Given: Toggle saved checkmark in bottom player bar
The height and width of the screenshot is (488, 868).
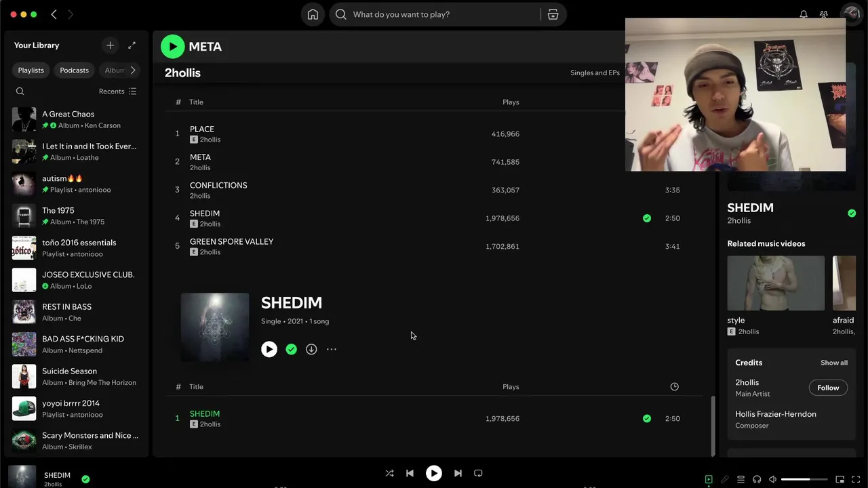Looking at the screenshot, I should pyautogui.click(x=85, y=479).
